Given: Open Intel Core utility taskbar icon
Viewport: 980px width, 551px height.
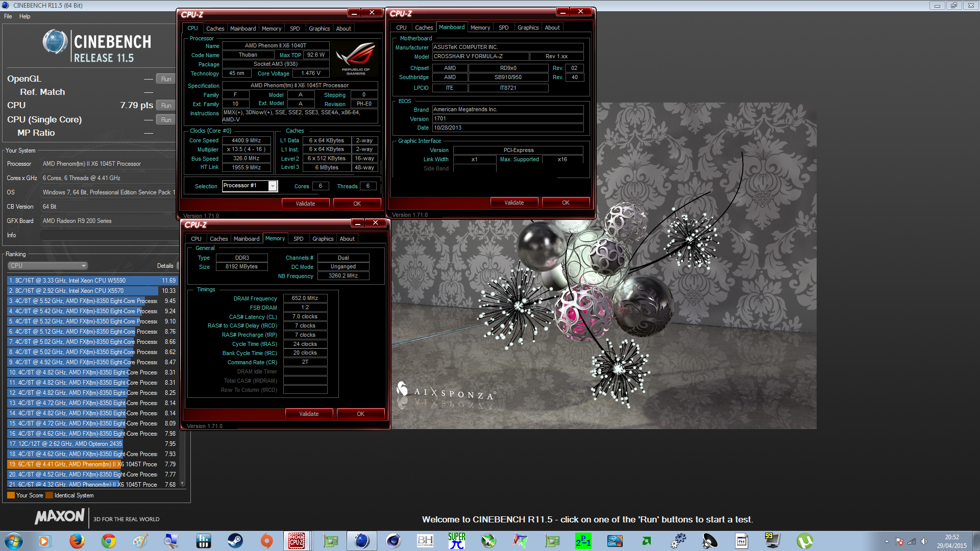Looking at the screenshot, I should pos(615,541).
